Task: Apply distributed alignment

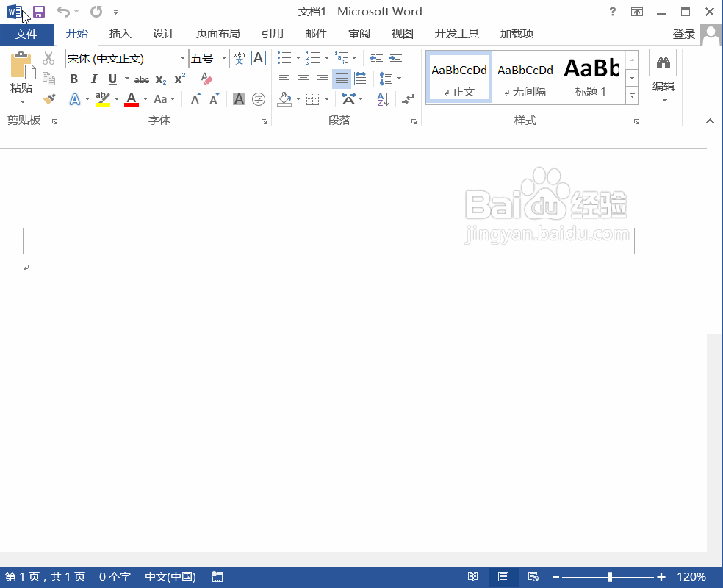Action: point(361,79)
